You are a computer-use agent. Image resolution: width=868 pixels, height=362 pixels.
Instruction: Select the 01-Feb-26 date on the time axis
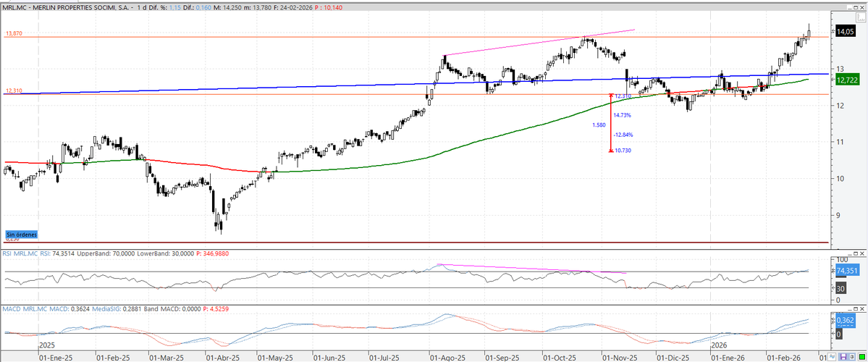(x=785, y=358)
